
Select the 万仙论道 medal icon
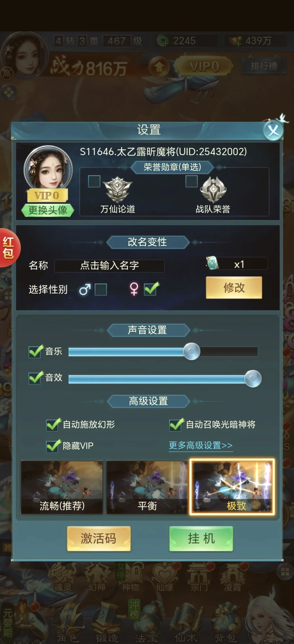(x=117, y=189)
